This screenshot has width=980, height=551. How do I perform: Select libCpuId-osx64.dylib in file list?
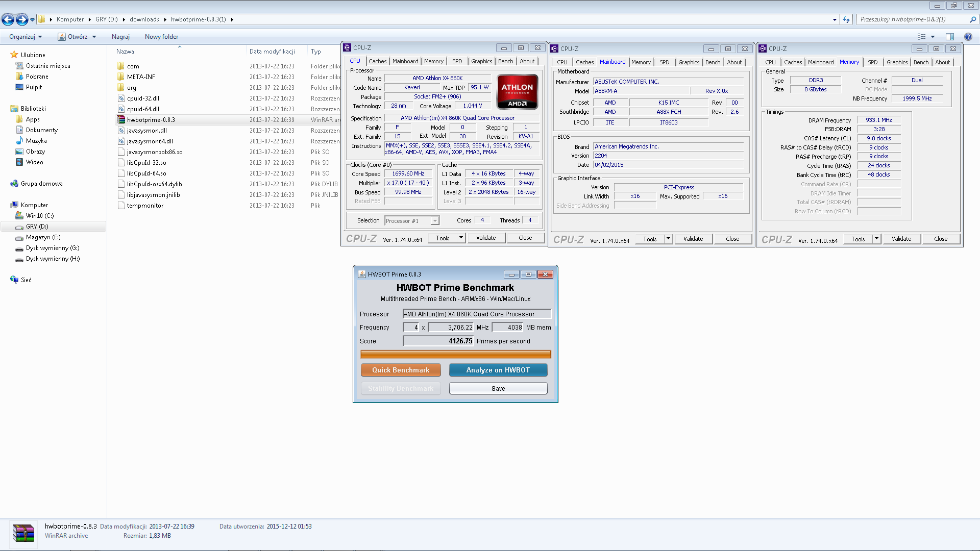tap(154, 184)
